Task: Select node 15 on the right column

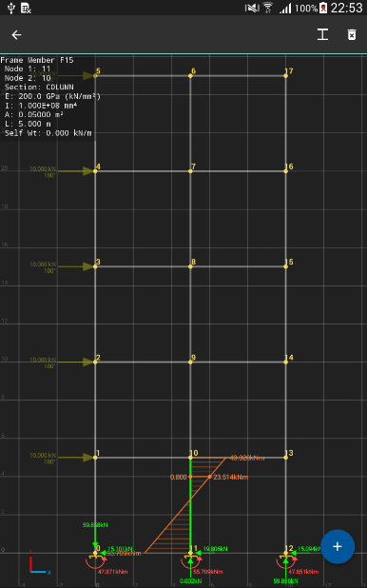Action: click(x=285, y=266)
